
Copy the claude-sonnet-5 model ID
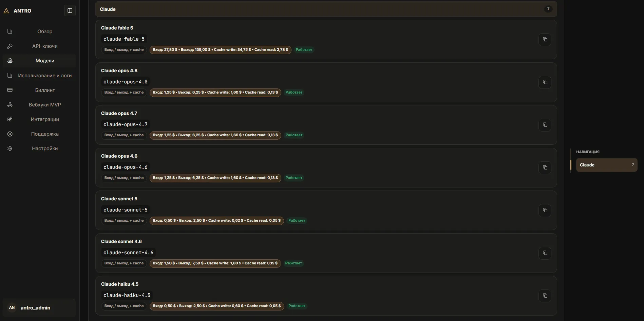pos(545,210)
